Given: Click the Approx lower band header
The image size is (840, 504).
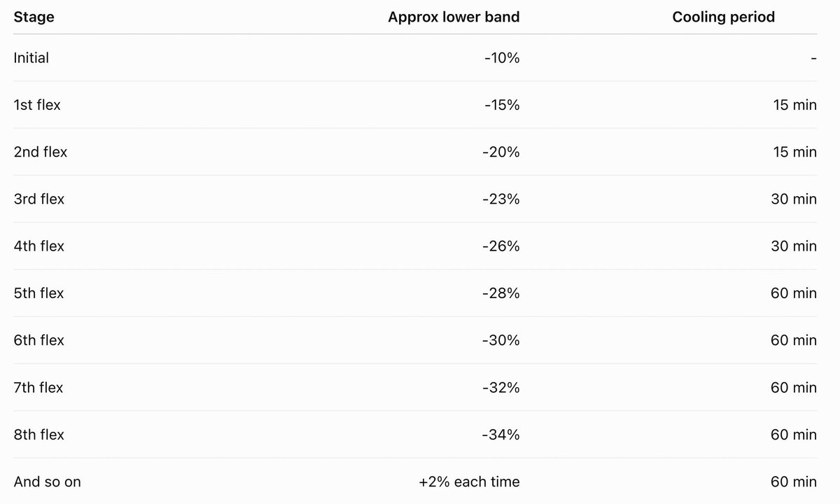Looking at the screenshot, I should pyautogui.click(x=454, y=17).
